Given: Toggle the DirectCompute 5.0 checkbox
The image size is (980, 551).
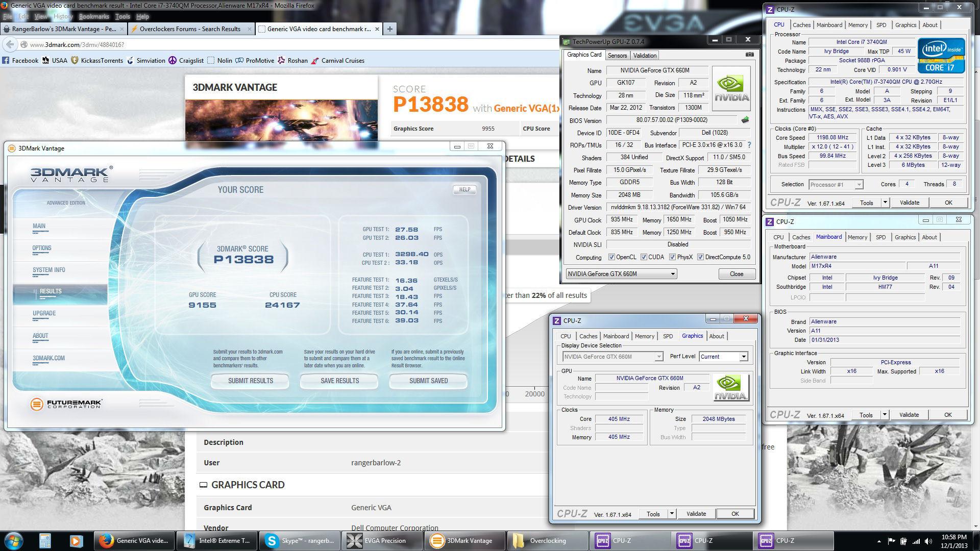Looking at the screenshot, I should (701, 257).
